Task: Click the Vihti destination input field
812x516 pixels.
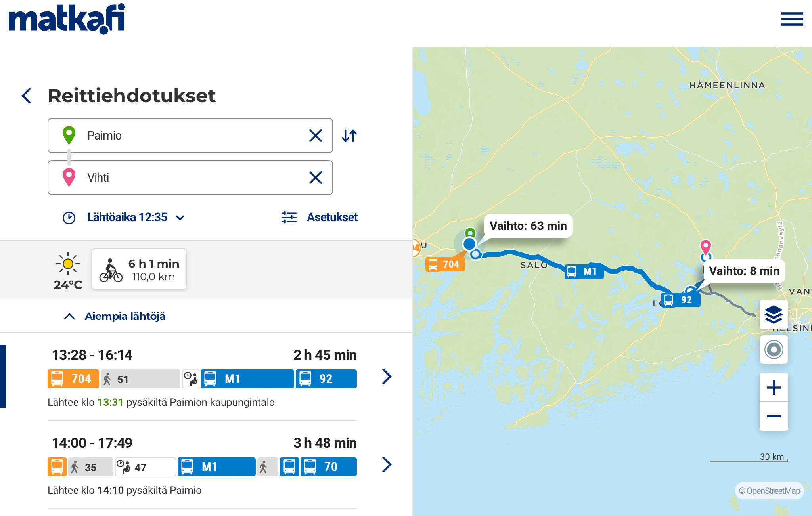Action: (190, 178)
